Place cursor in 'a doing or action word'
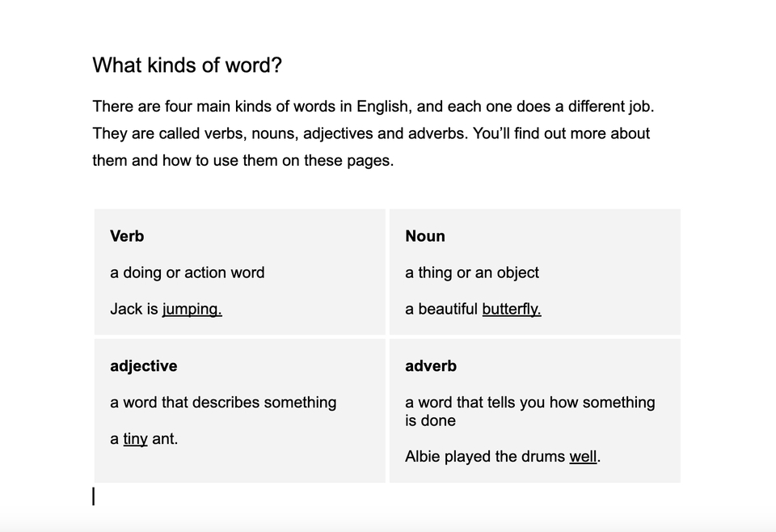Image resolution: width=776 pixels, height=532 pixels. (x=187, y=272)
